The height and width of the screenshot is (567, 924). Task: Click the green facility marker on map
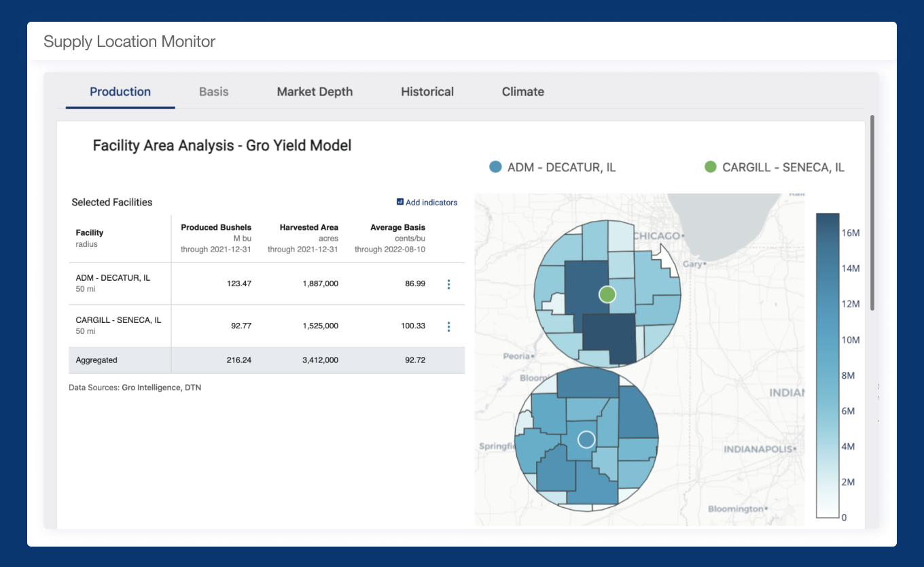[x=607, y=294]
